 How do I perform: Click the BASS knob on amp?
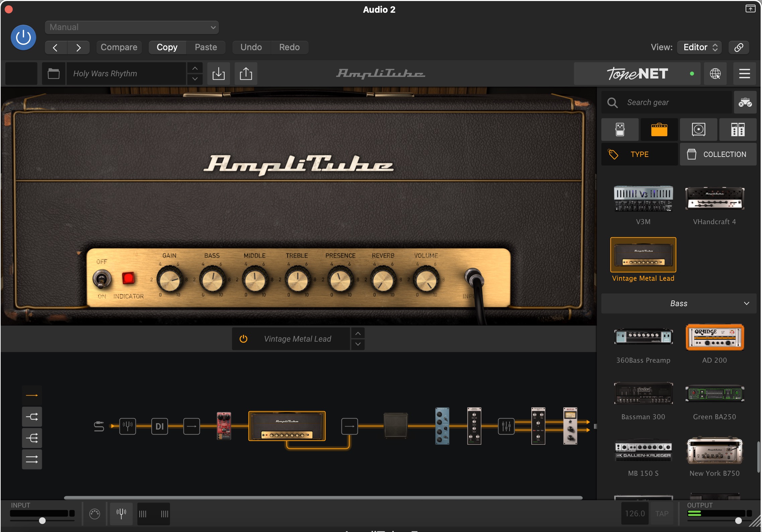coord(212,280)
